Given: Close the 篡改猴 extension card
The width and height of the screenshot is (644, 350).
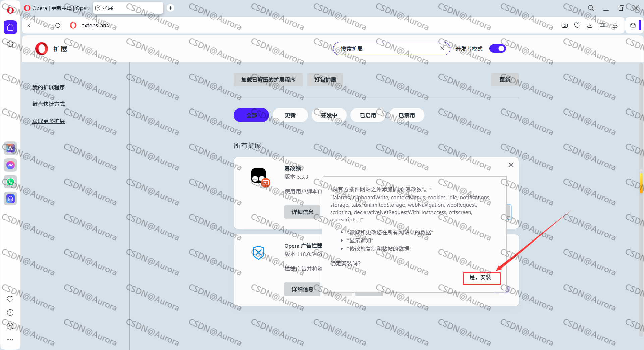Looking at the screenshot, I should click(511, 165).
